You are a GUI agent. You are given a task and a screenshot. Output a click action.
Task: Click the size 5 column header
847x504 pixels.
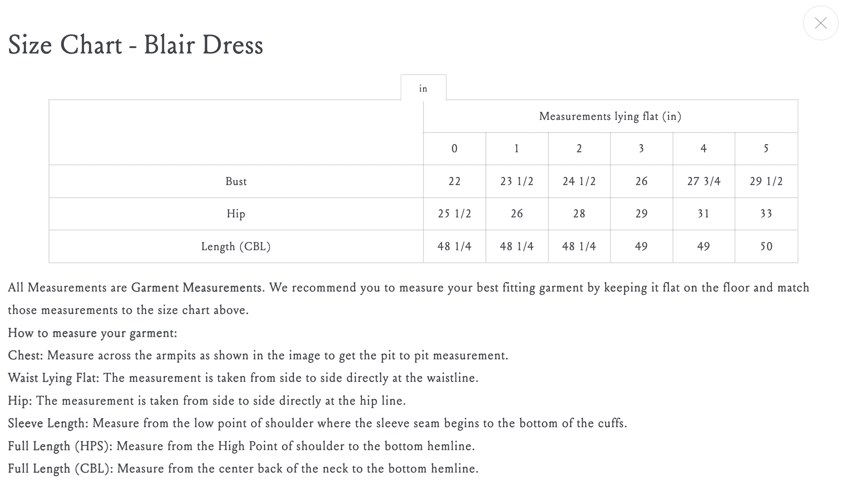766,149
